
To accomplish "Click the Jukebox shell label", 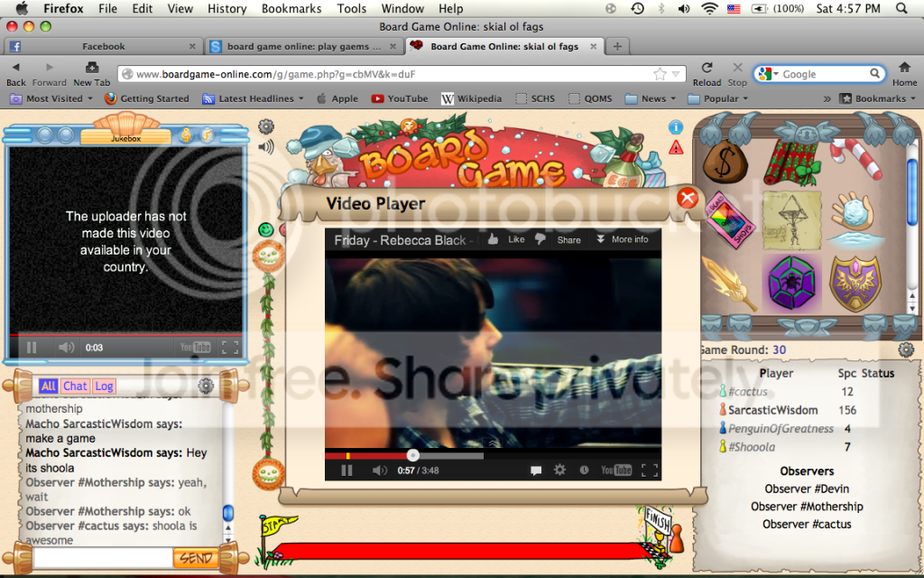I will point(126,138).
